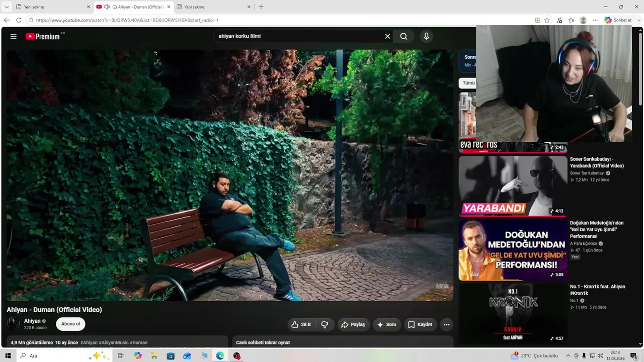644x362 pixels.
Task: Add this page to favorites star
Action: (547, 20)
